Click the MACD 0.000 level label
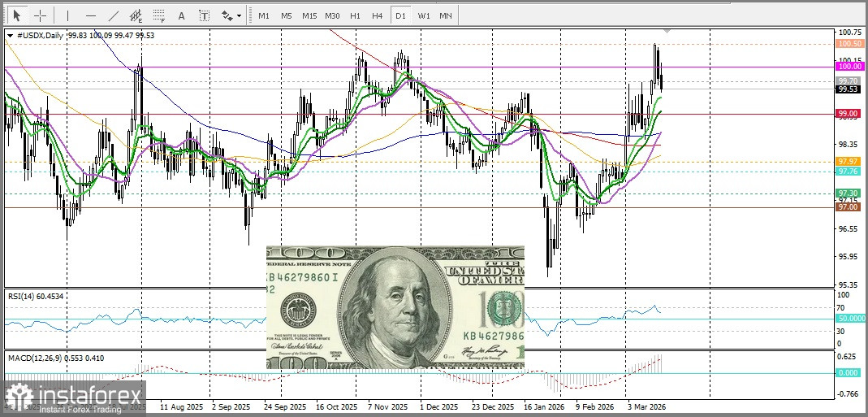The image size is (868, 417). pos(850,373)
